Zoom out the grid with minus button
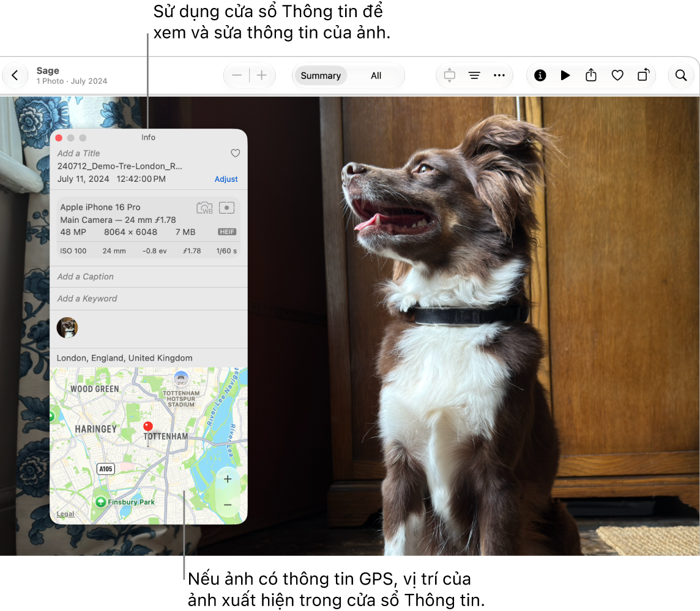 (x=237, y=75)
